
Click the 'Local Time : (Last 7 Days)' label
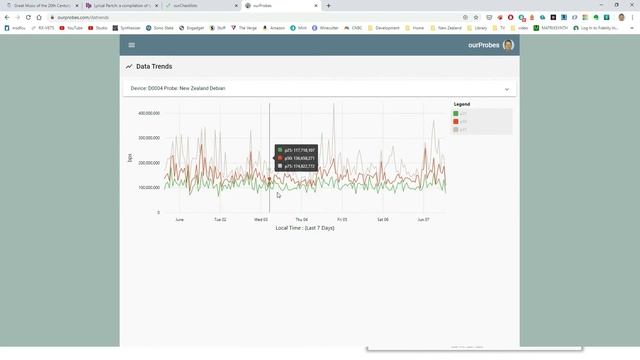click(x=305, y=228)
